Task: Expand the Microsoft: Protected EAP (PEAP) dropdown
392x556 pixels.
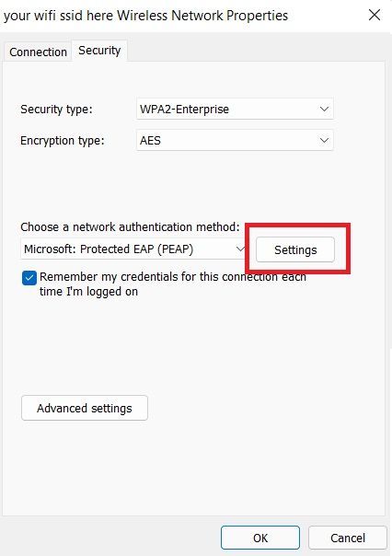Action: point(134,249)
